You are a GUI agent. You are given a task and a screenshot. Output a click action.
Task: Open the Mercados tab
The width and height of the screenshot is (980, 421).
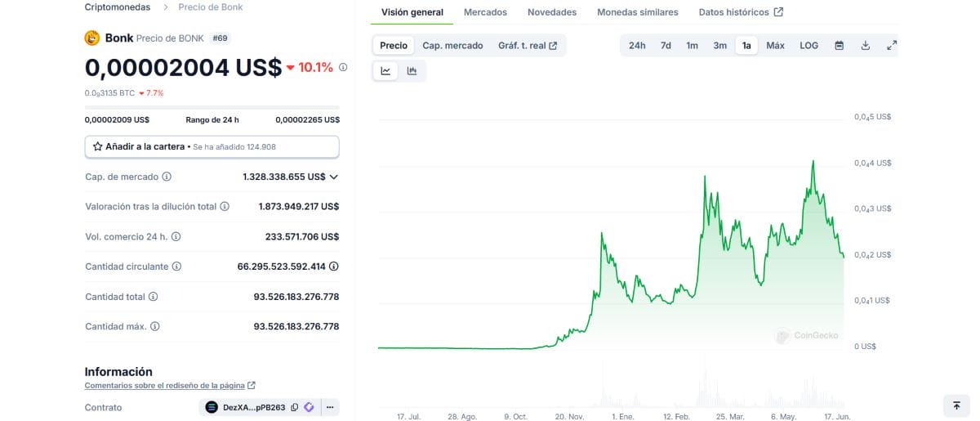coord(485,12)
